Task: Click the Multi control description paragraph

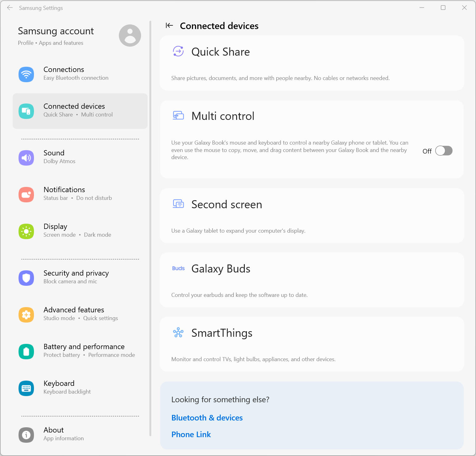Action: pos(290,150)
